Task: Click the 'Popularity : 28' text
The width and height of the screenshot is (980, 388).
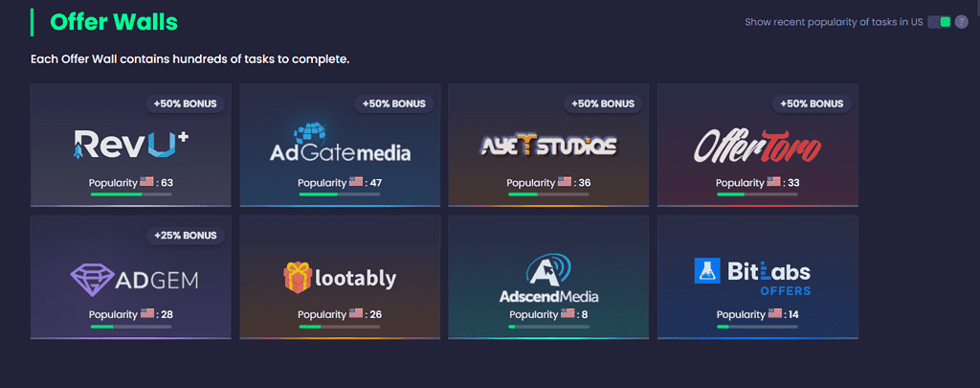Action: coord(130,314)
